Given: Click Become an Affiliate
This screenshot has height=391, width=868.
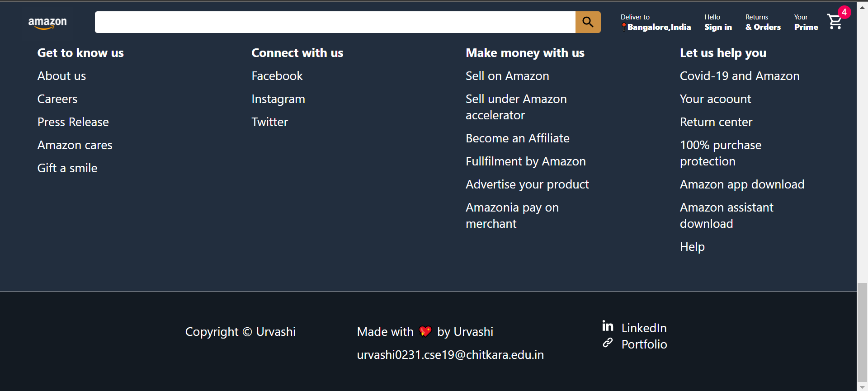Looking at the screenshot, I should [x=518, y=138].
